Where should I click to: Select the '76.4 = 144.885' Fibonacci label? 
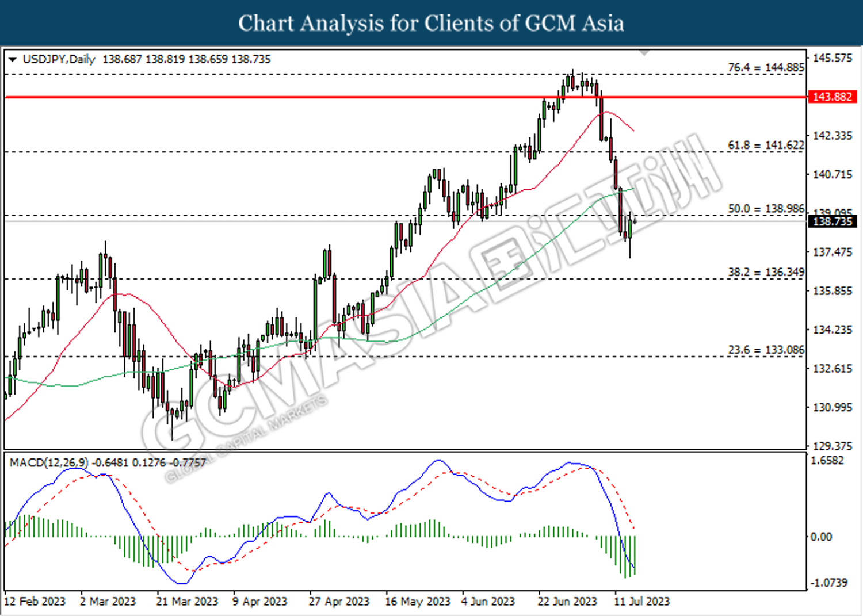point(766,67)
